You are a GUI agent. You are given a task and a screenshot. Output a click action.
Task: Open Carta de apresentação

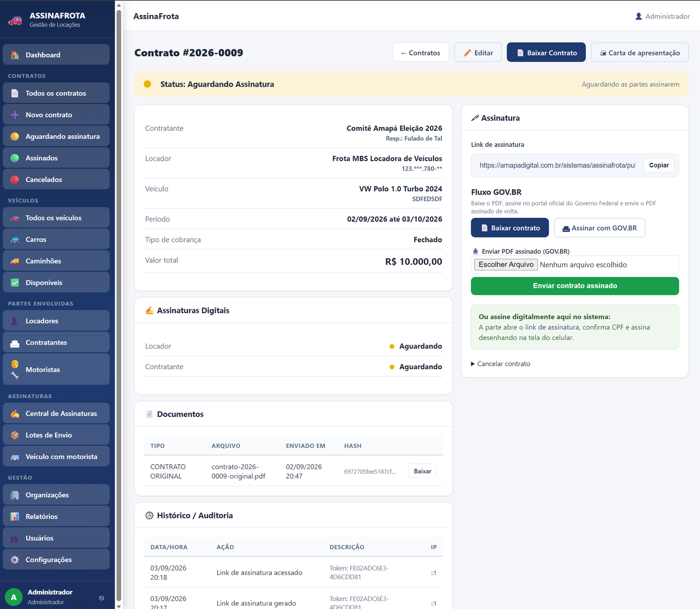tap(640, 52)
